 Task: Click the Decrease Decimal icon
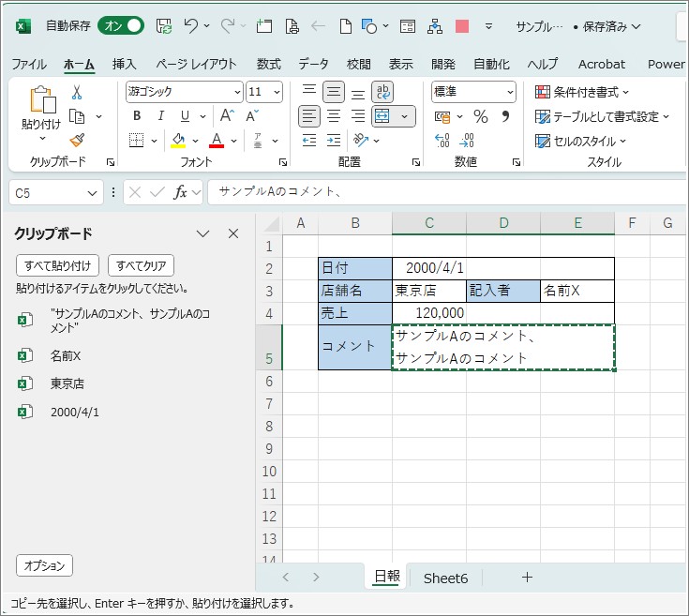coord(467,141)
